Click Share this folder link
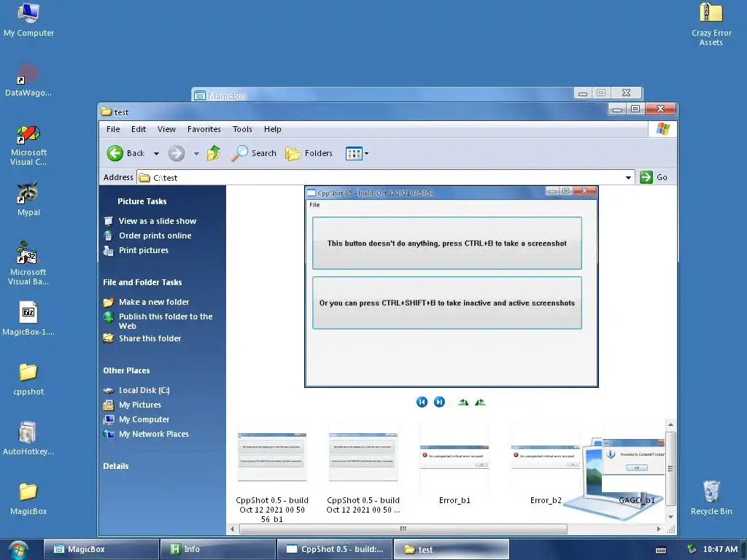This screenshot has width=747, height=560. click(x=150, y=338)
